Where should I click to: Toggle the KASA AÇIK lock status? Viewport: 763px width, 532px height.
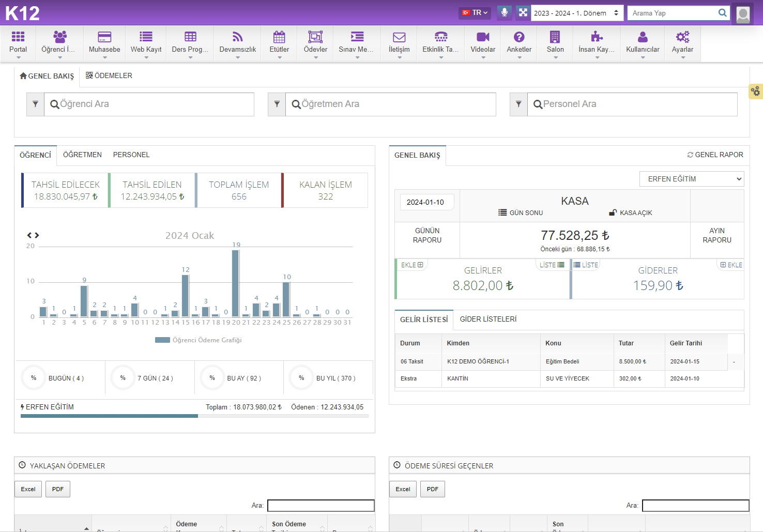pyautogui.click(x=631, y=213)
